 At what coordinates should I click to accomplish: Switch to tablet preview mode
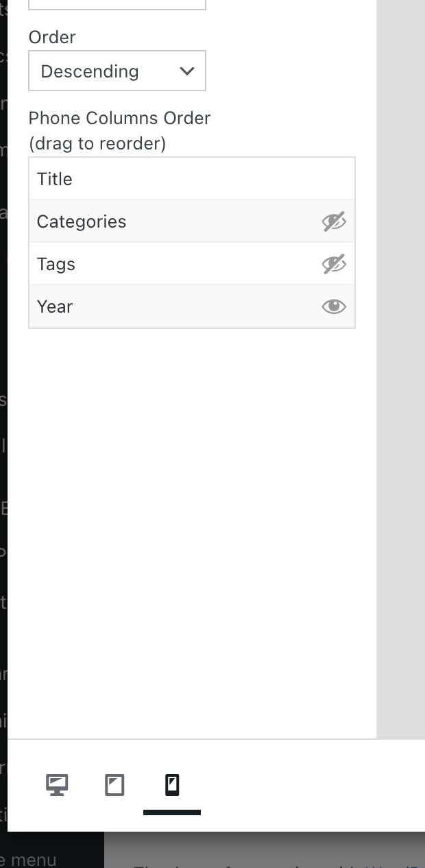point(114,784)
